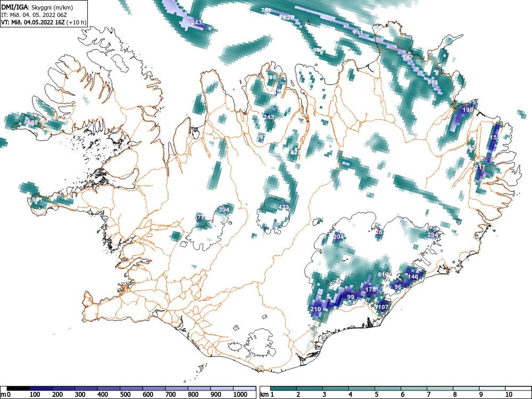Select the dark teal 1–2 km legend swatch

[284, 388]
